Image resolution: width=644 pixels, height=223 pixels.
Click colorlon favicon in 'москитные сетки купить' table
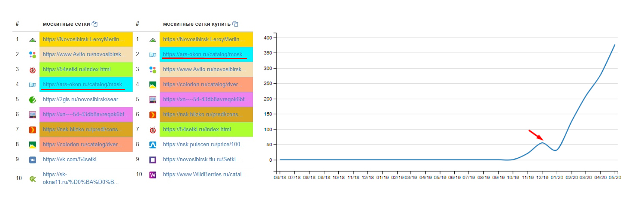(x=153, y=84)
